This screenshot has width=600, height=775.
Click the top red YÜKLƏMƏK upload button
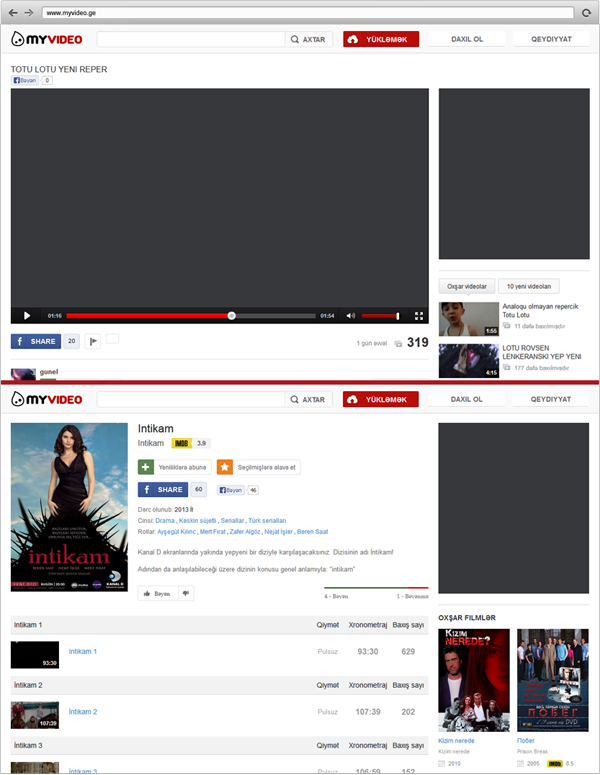(379, 39)
